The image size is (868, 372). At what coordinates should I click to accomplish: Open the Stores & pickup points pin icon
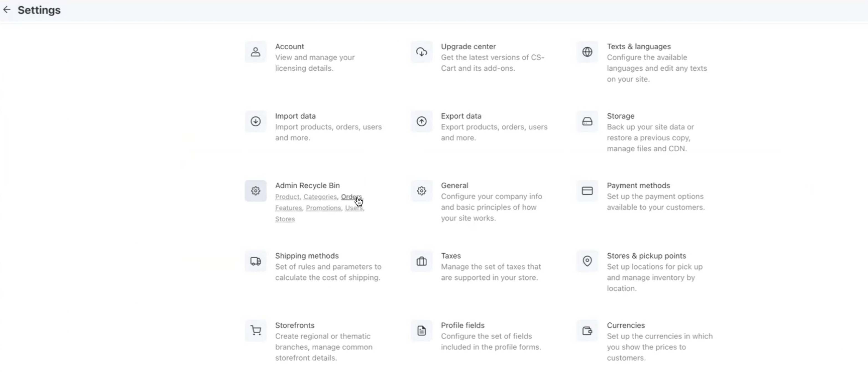pyautogui.click(x=587, y=261)
